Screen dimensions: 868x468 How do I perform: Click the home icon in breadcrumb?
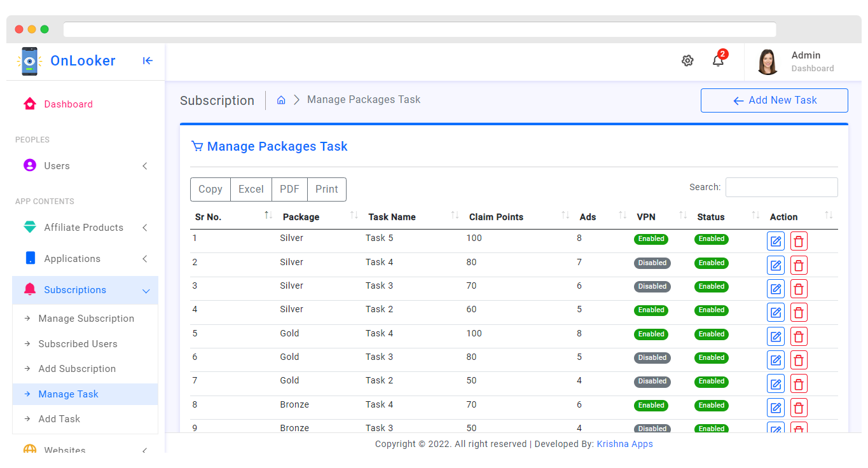tap(281, 100)
